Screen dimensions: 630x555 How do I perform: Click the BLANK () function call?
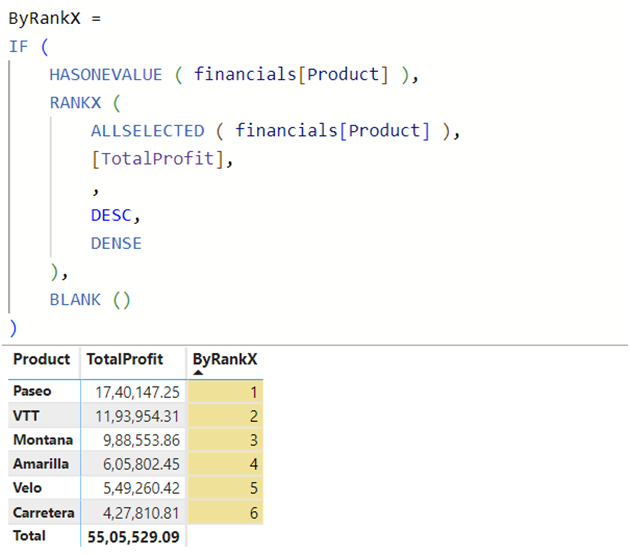pyautogui.click(x=90, y=300)
